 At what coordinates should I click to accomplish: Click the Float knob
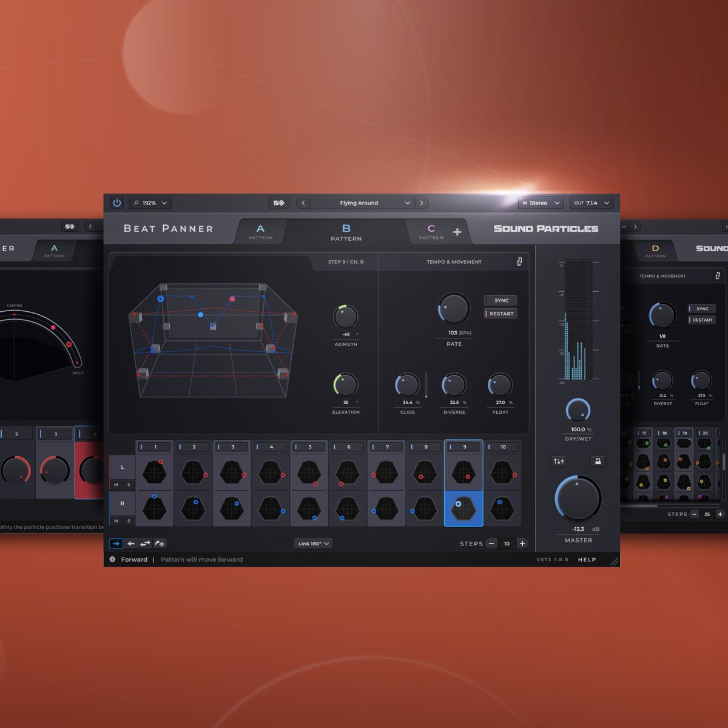(500, 385)
